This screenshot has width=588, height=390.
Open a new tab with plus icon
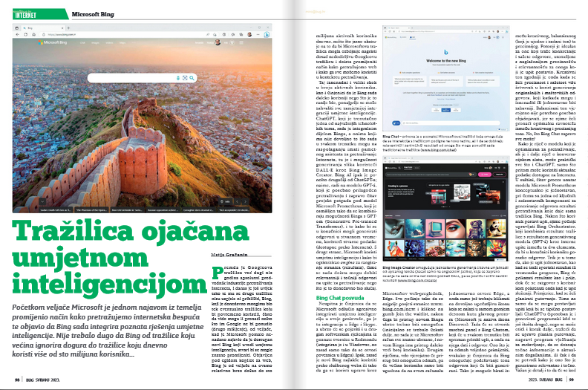tap(68, 28)
